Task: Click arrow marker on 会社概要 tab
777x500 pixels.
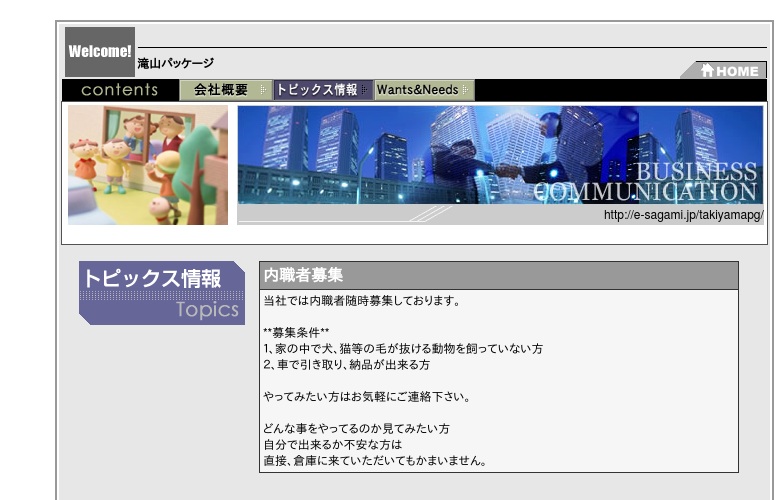Action: click(263, 90)
